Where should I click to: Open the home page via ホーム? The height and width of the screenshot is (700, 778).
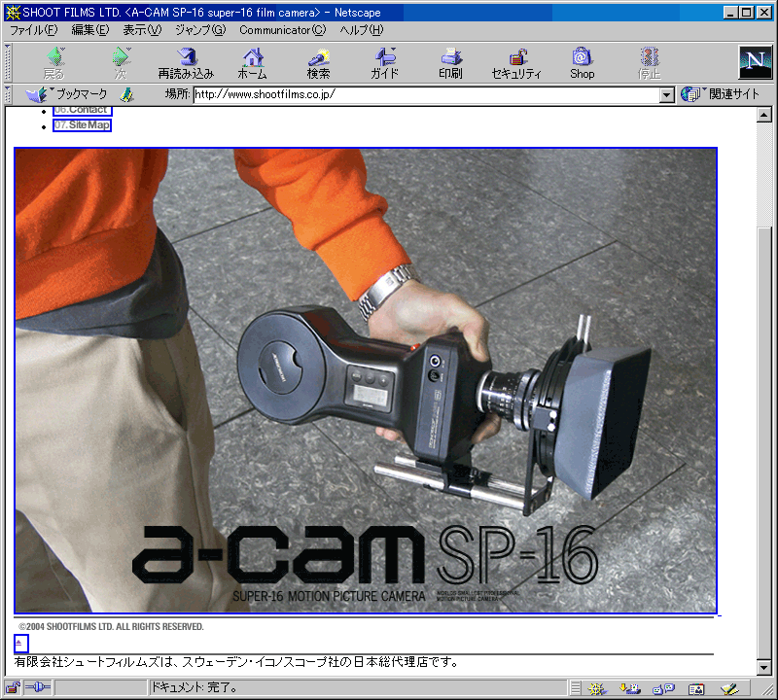click(x=252, y=63)
